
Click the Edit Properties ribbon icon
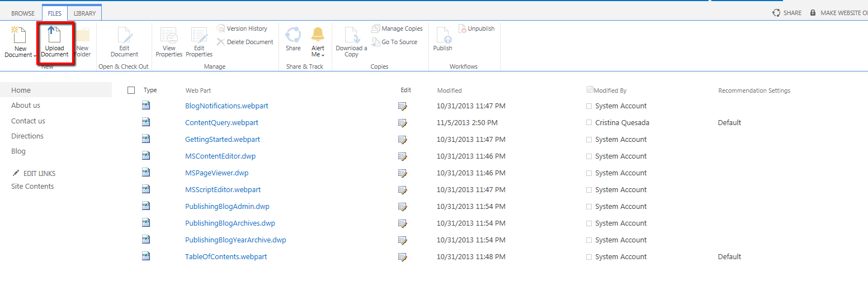(x=199, y=35)
